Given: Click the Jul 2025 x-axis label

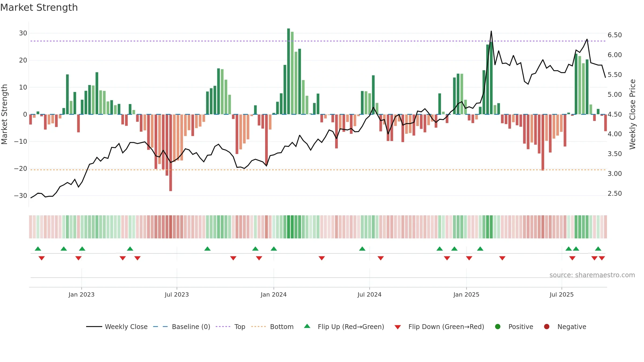Looking at the screenshot, I should [562, 294].
